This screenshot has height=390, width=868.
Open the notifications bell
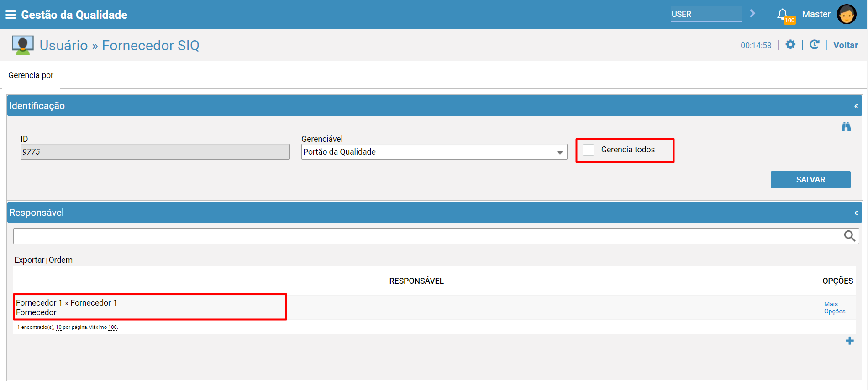click(783, 14)
